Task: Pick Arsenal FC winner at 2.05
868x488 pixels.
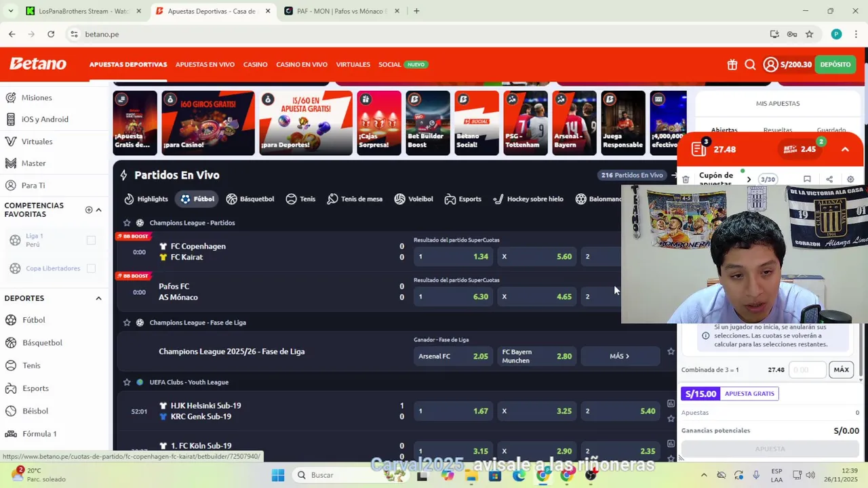Action: [x=453, y=357]
